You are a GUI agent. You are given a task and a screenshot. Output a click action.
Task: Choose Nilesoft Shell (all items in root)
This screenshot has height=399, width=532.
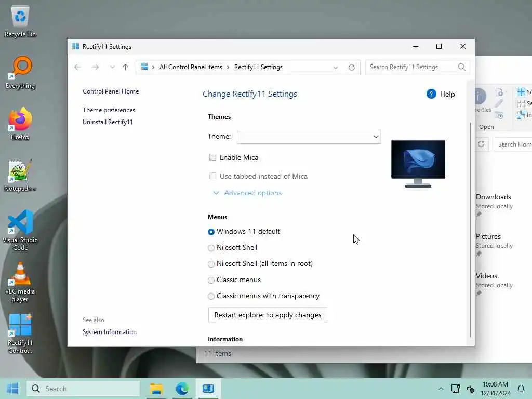click(211, 264)
